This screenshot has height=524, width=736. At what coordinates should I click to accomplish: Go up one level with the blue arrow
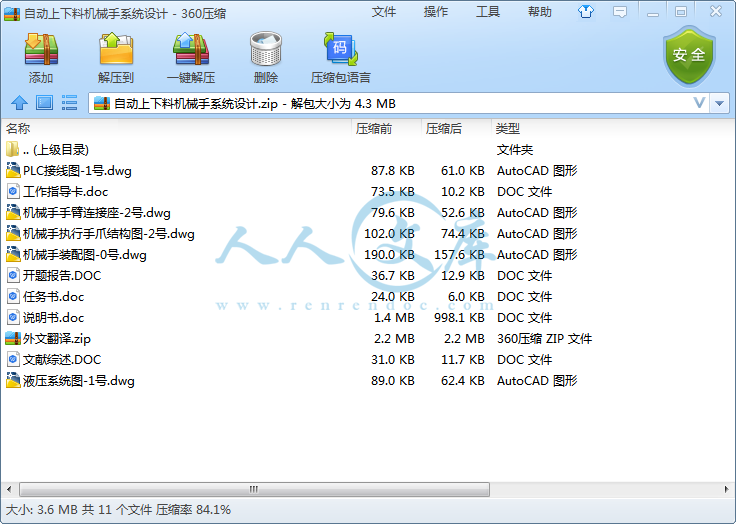tap(19, 102)
